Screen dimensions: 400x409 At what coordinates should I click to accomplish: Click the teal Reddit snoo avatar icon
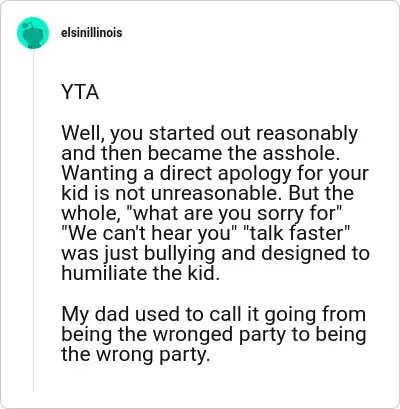tap(33, 33)
